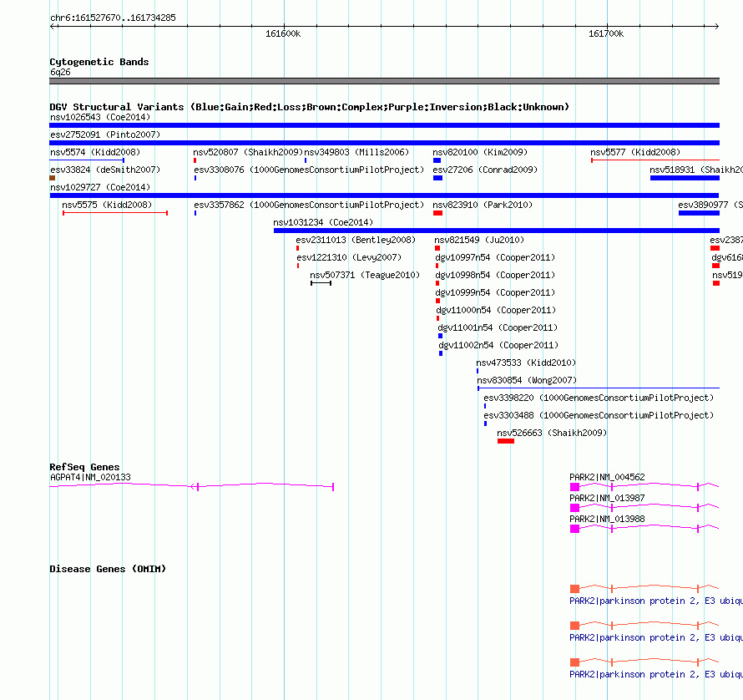Click the esv3890977 blue gain bar
Image resolution: width=743 pixels, height=700 pixels.
699,213
